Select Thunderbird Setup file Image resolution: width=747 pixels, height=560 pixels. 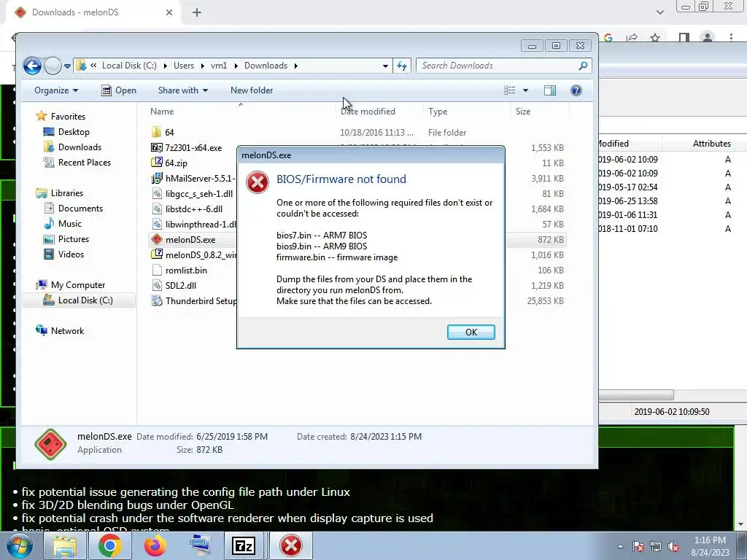(x=201, y=301)
